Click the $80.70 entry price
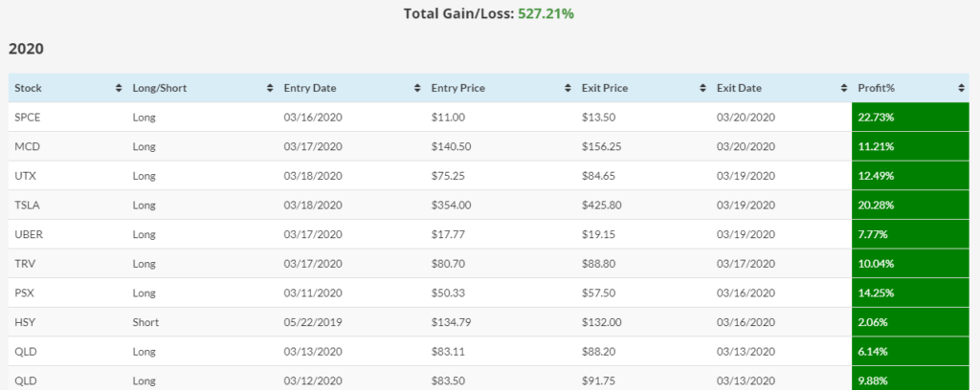 (448, 264)
